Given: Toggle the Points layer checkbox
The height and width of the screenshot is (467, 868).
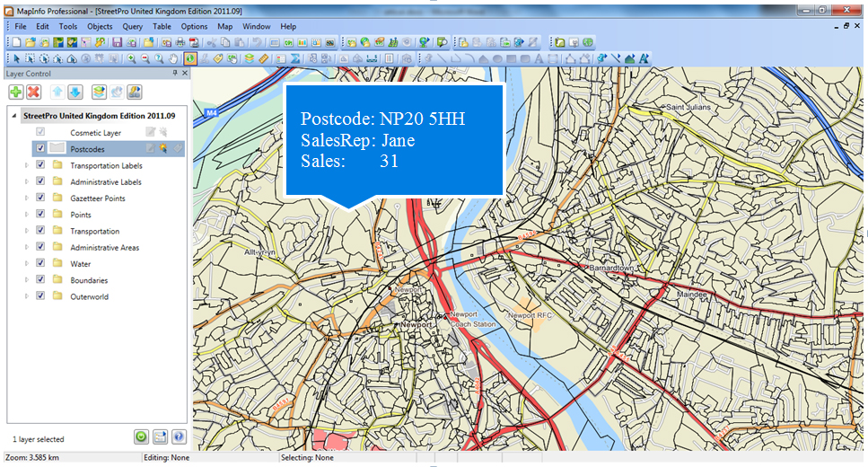Looking at the screenshot, I should tap(40, 214).
